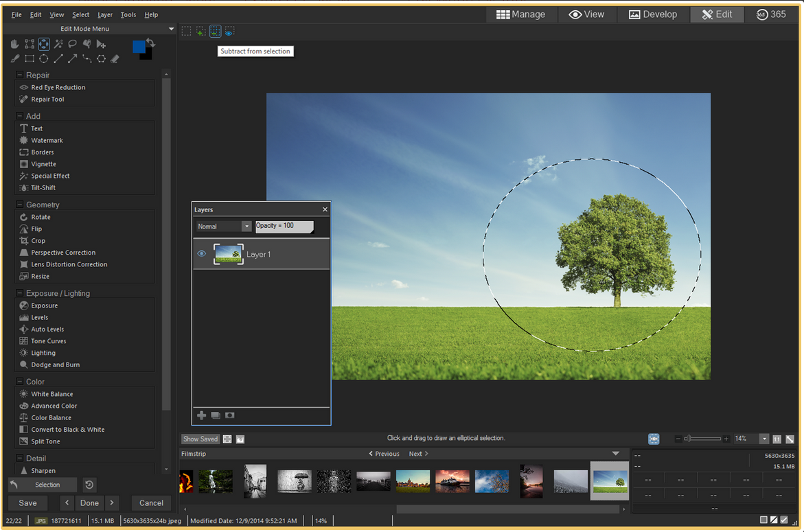Select the Arrow drawing tool

73,59
